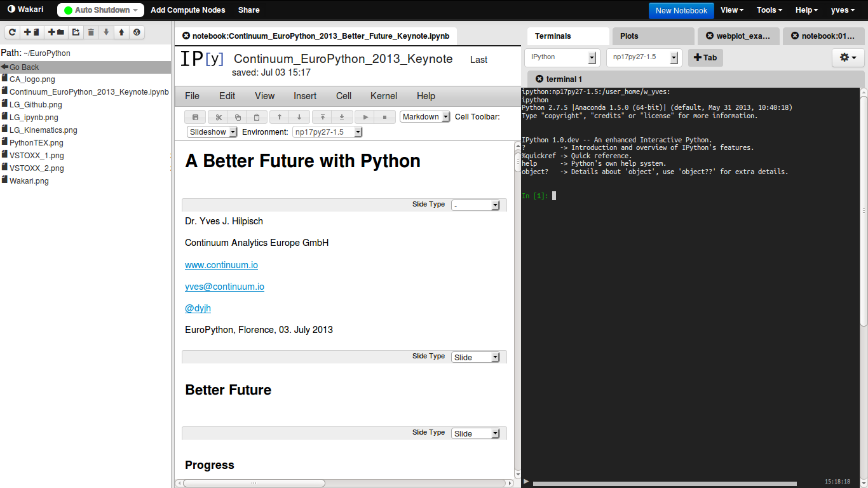Switch to the Plots tab

[653, 36]
